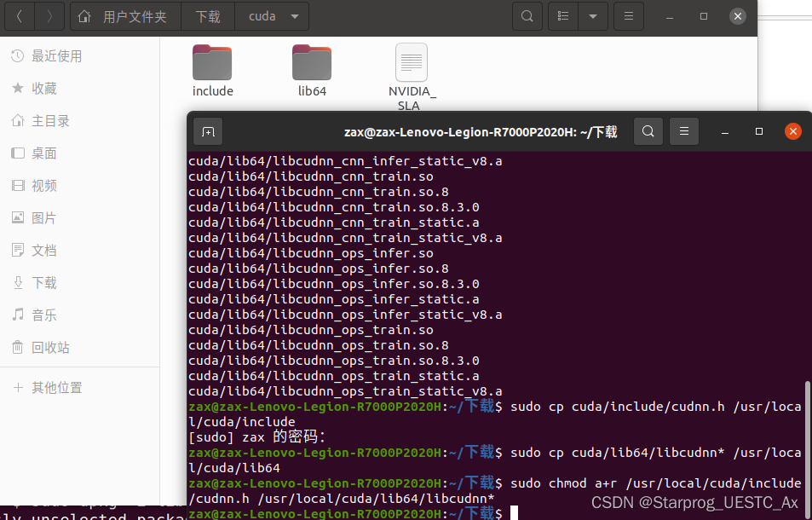
Task: Click line libcudnn_ops_infer_static.a
Action: coord(334,299)
